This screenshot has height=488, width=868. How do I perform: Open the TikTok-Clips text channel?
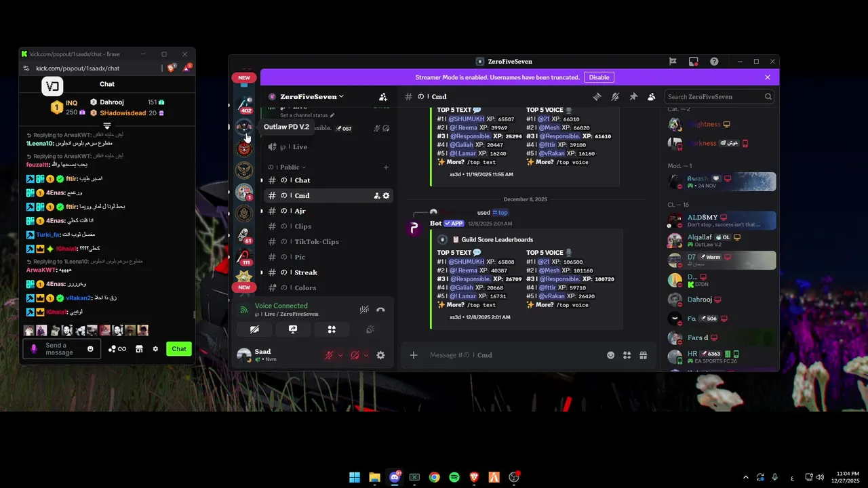[329, 242]
